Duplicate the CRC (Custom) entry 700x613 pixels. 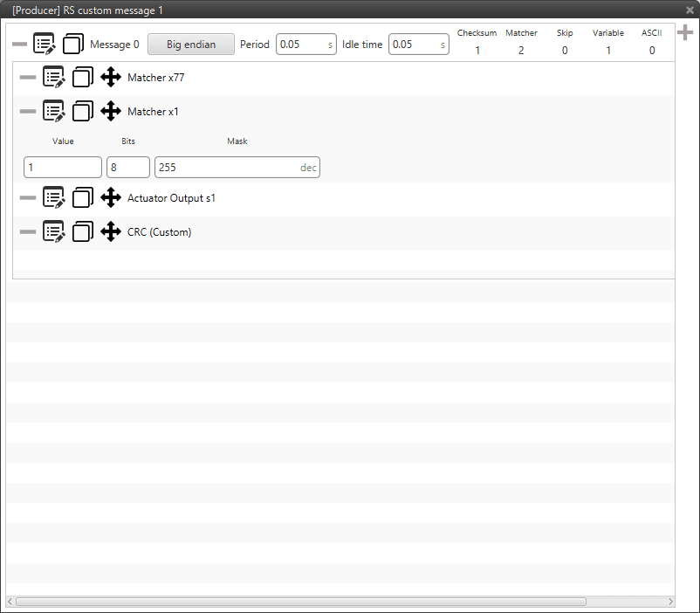pyautogui.click(x=83, y=231)
